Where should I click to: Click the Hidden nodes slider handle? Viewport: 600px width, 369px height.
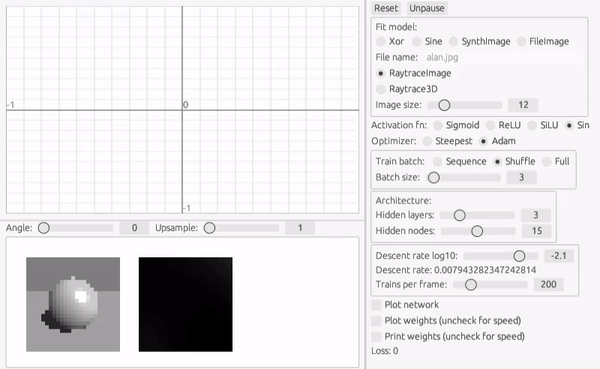(x=477, y=231)
